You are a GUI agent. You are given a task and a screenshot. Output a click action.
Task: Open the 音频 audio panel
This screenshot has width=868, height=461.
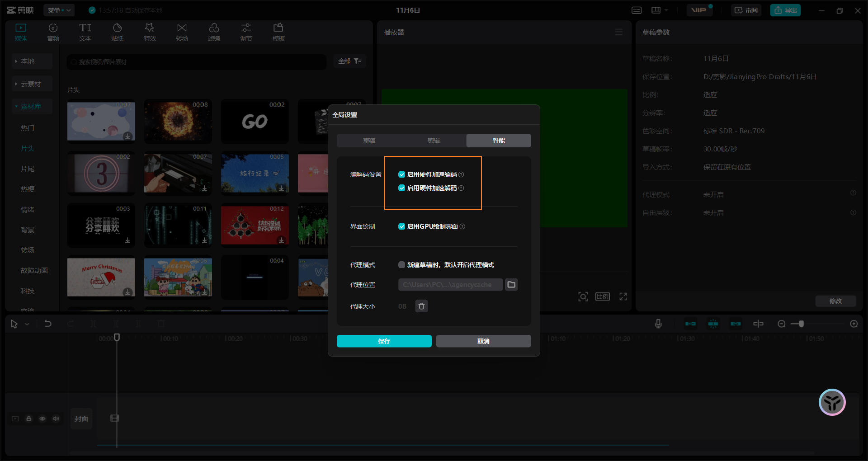(x=53, y=32)
